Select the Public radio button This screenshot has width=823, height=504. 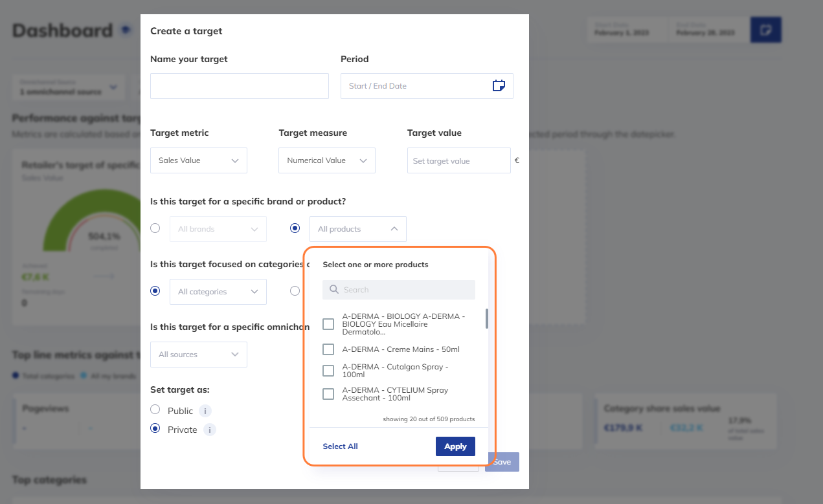155,410
